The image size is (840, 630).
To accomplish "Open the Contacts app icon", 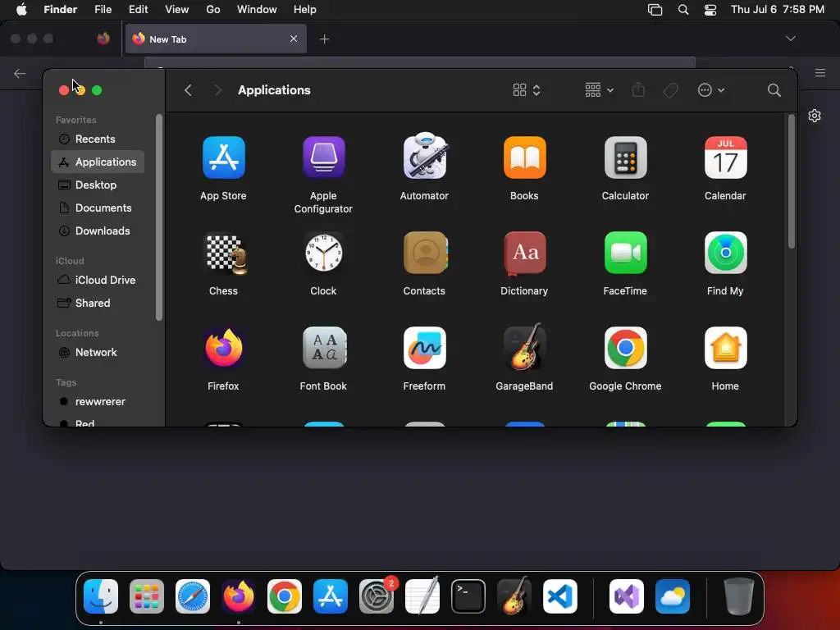I will tap(425, 253).
